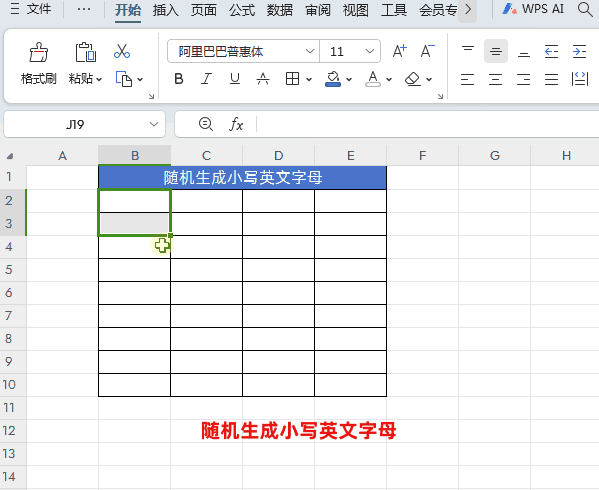Expand the clear eraser dropdown arrow
The width and height of the screenshot is (599, 490).
tap(429, 79)
